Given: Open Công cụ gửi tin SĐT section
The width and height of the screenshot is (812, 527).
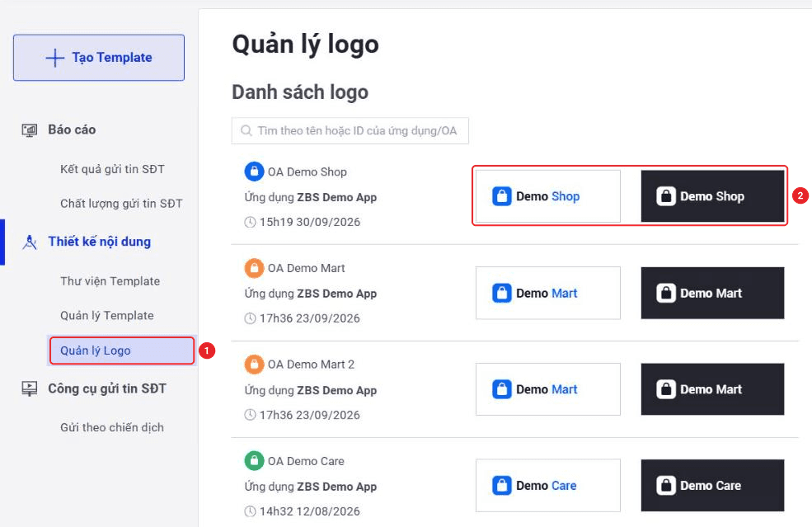Looking at the screenshot, I should (x=107, y=388).
